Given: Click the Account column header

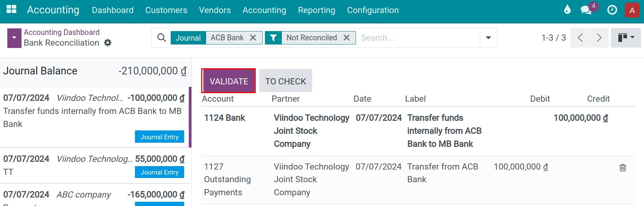Looking at the screenshot, I should (218, 99).
